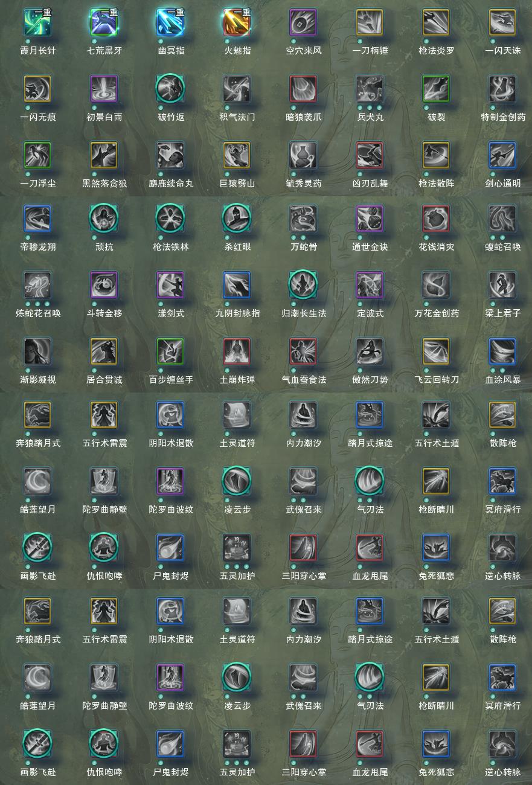Select the 一刀浮尘 skill icon
The height and width of the screenshot is (785, 532).
click(x=37, y=155)
